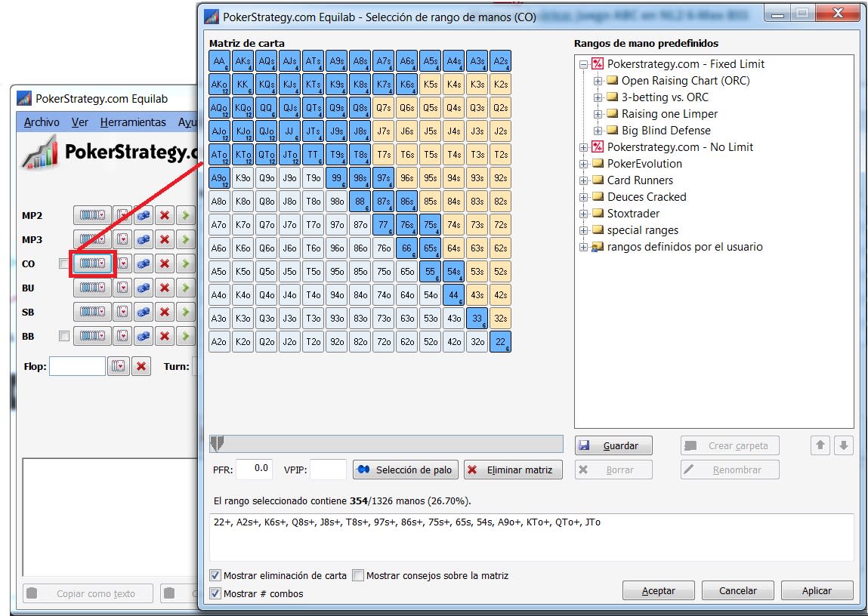Click Guardar button
Image resolution: width=868 pixels, height=616 pixels.
coord(613,445)
